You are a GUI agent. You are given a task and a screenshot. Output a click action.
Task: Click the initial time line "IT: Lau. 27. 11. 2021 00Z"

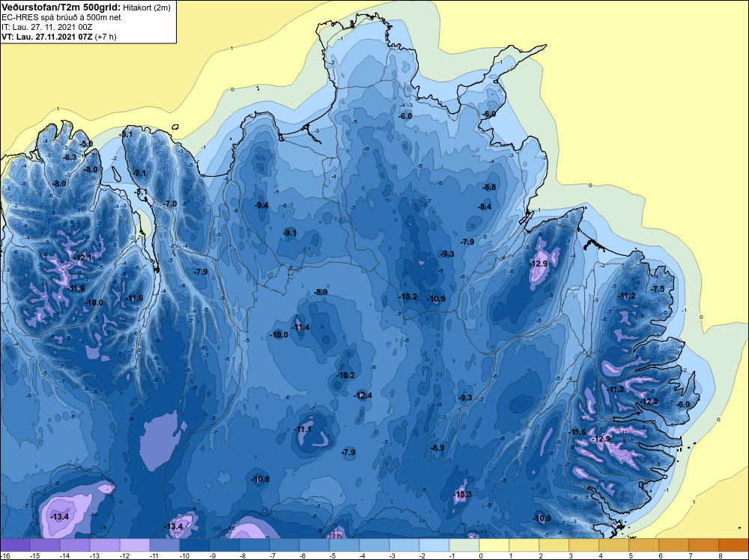pos(46,27)
